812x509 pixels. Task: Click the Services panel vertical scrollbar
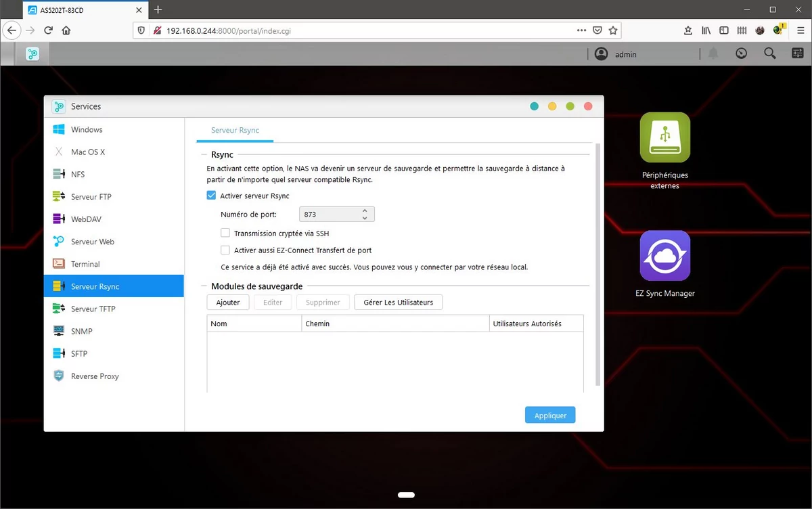596,264
